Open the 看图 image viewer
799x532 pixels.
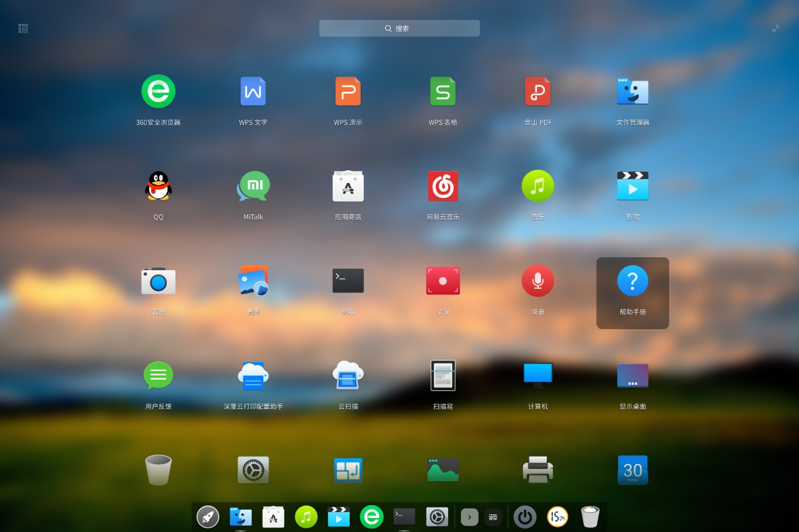click(x=253, y=281)
